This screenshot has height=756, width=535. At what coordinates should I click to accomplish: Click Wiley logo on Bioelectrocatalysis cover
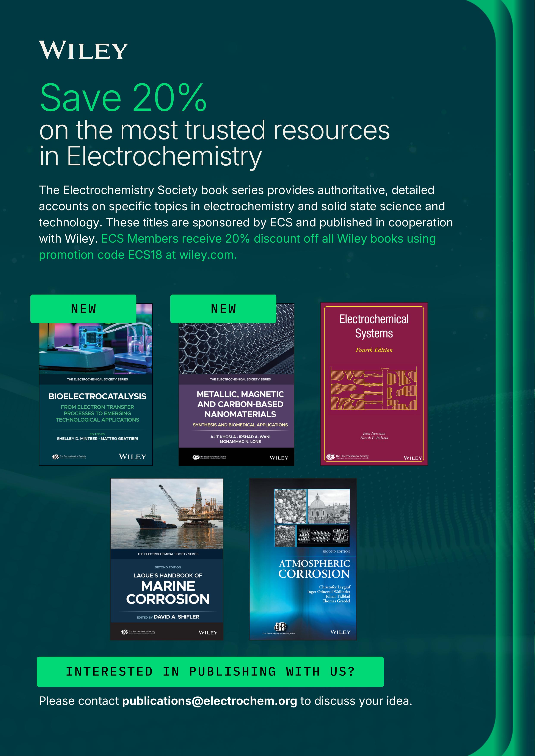[x=132, y=456]
